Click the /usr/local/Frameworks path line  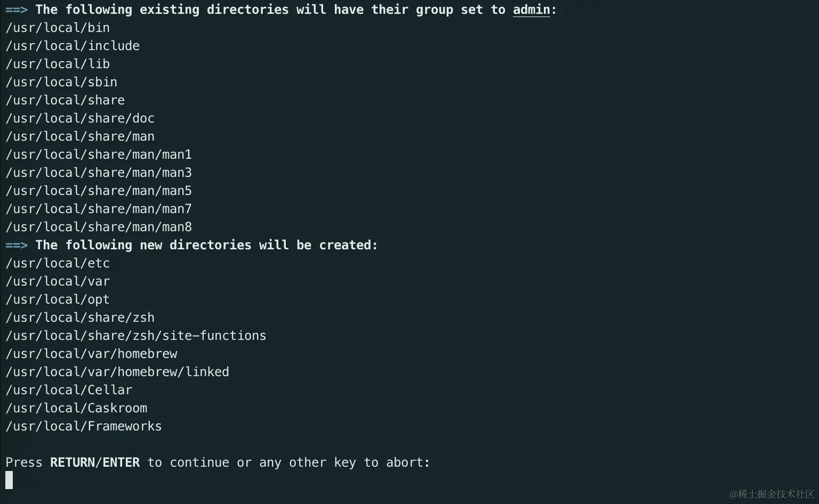[84, 426]
